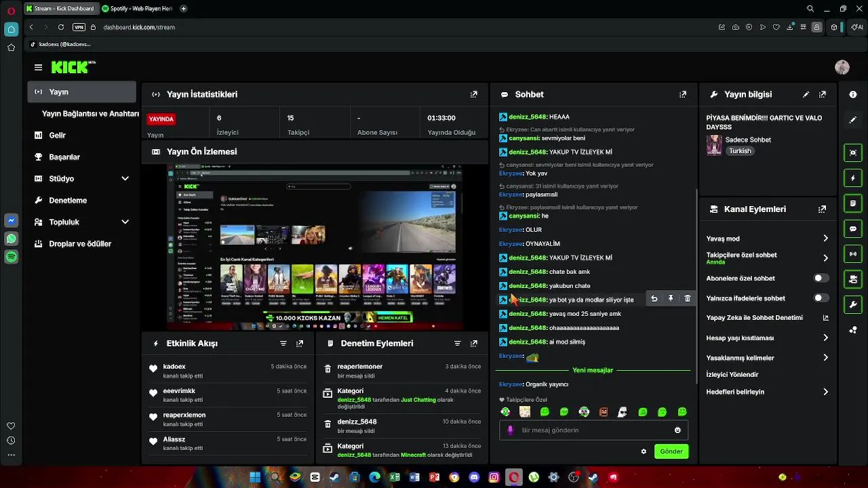Click the Yeni mesajlar divider in chat
This screenshot has height=488, width=868.
pos(593,371)
